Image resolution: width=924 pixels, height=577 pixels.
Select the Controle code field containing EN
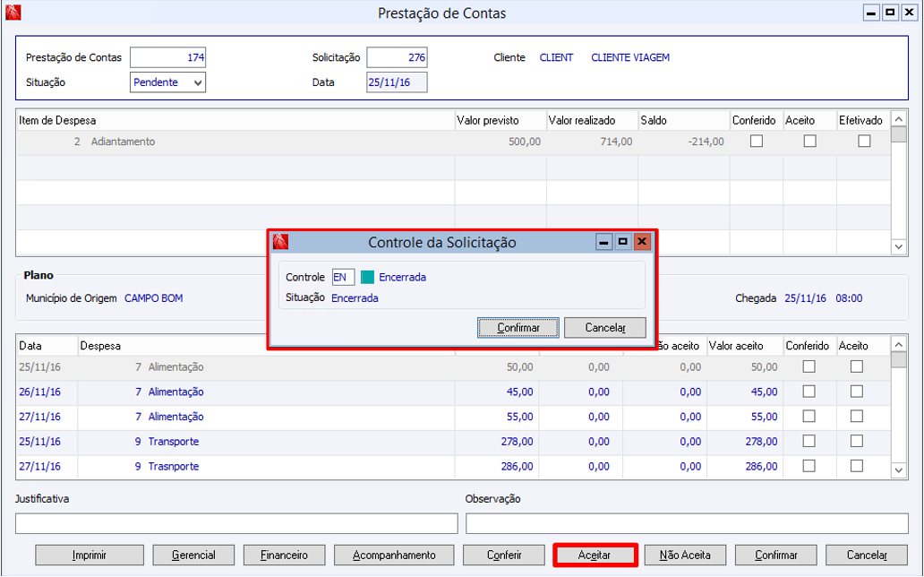pos(343,277)
